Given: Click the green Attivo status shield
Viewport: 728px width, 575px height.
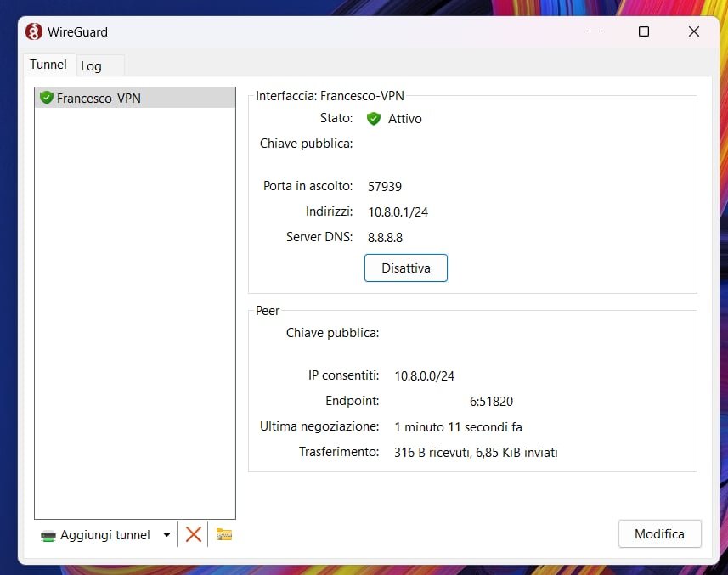Looking at the screenshot, I should point(373,119).
